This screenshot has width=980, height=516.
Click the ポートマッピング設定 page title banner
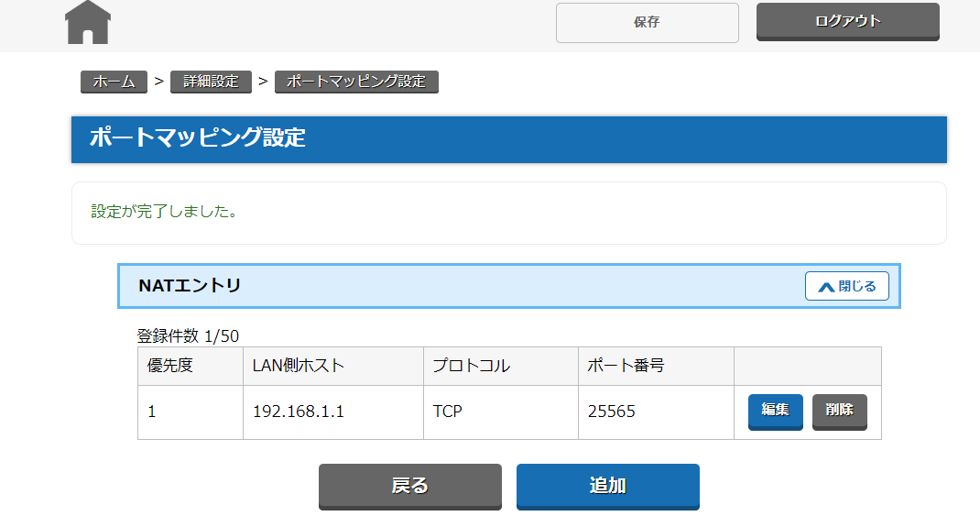pos(508,139)
